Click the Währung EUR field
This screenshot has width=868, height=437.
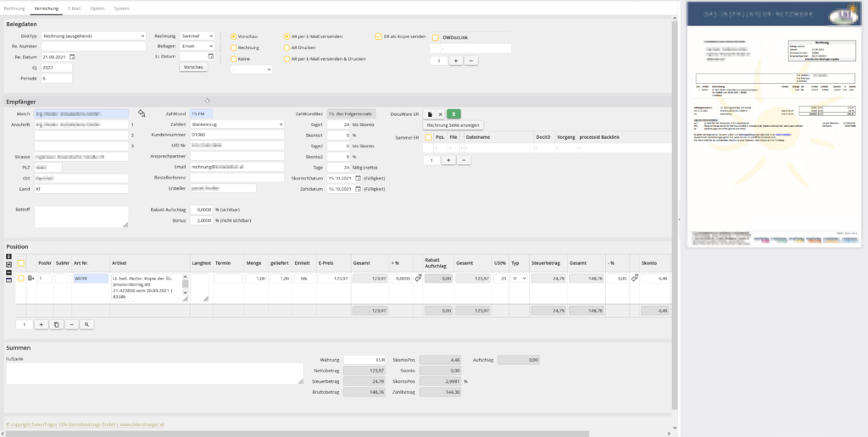point(364,360)
